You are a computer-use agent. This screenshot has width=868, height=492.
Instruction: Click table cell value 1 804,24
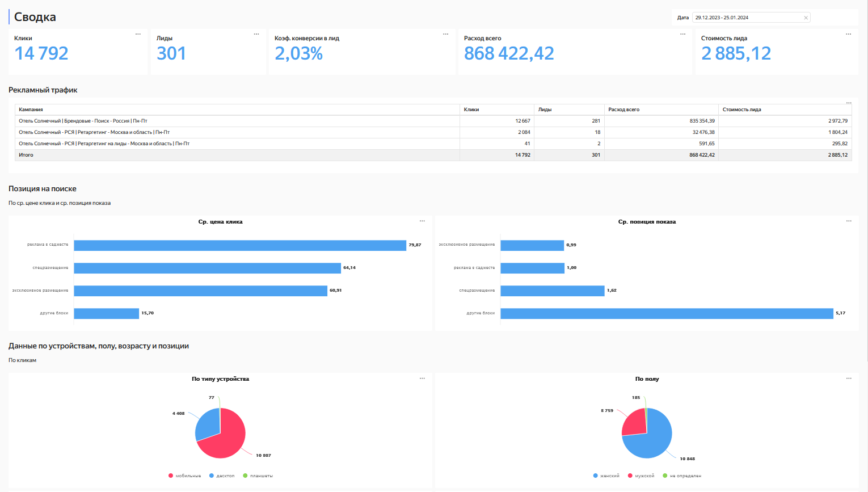coord(838,132)
